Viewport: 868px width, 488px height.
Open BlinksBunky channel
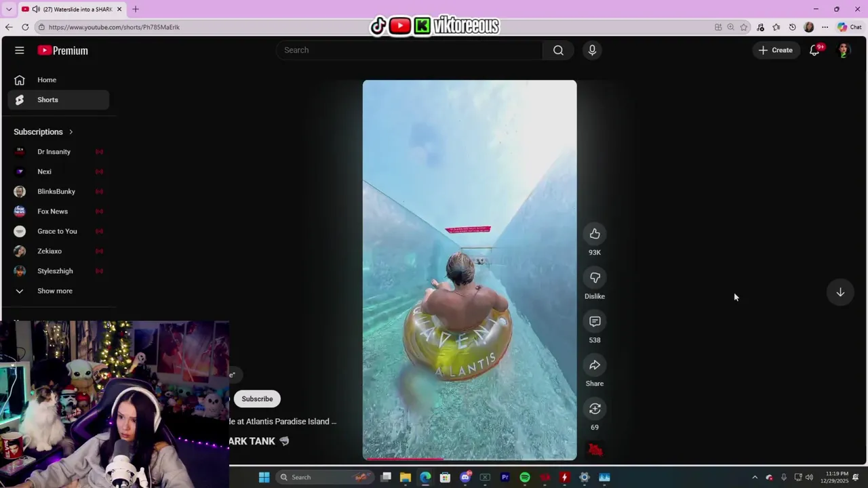pos(58,192)
